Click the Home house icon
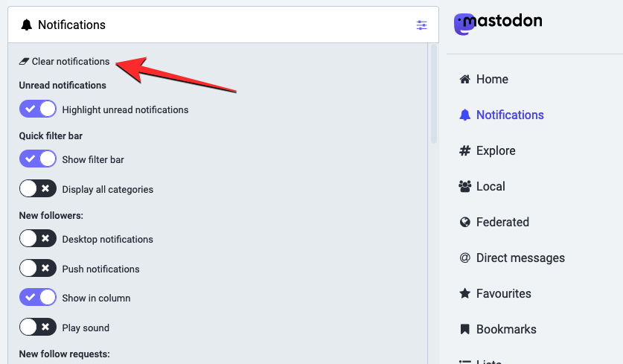Image resolution: width=623 pixels, height=364 pixels. click(x=465, y=79)
